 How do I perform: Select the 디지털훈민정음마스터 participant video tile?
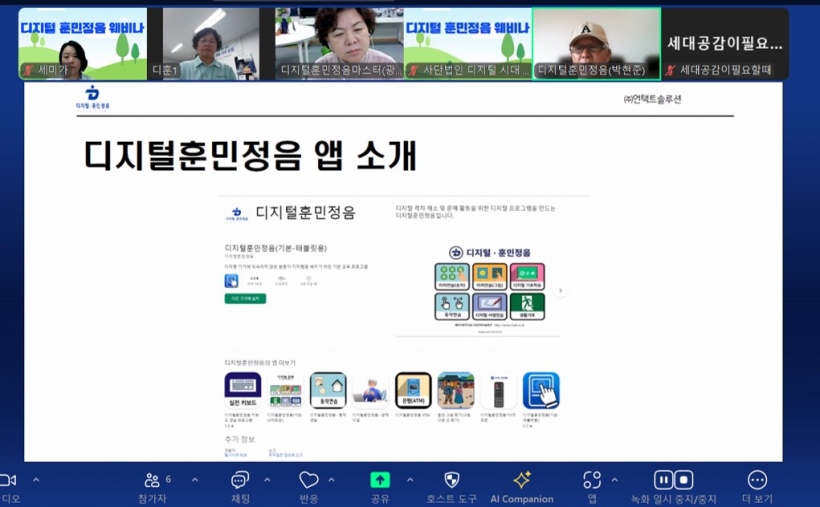coord(339,44)
